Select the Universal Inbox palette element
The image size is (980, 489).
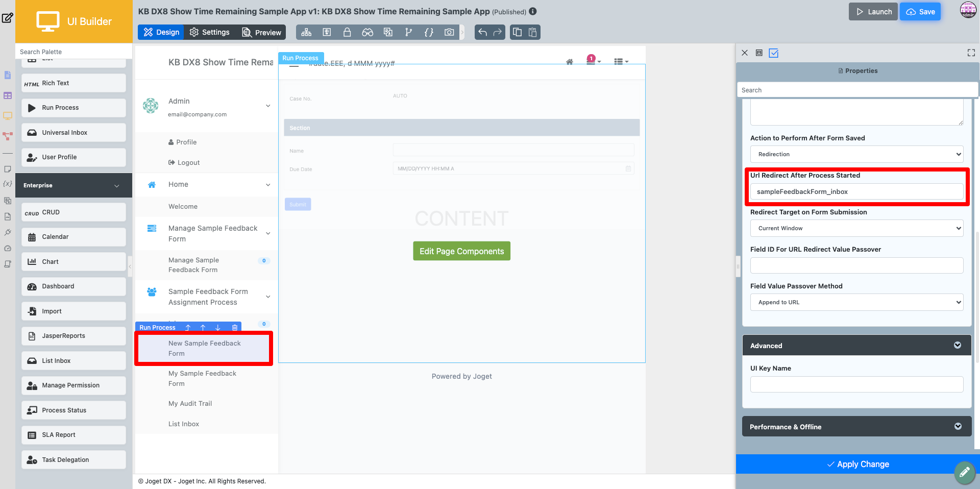(x=73, y=133)
